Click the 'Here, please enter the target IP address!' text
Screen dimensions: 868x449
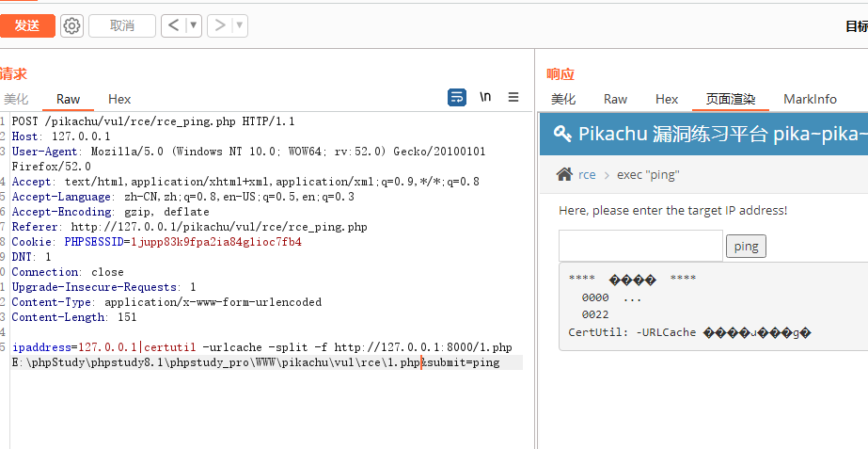(x=672, y=211)
